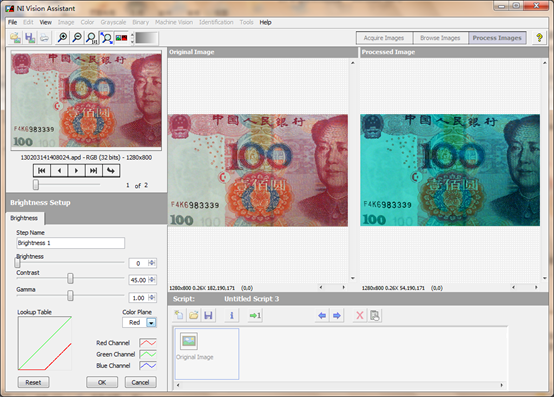Click the Zoom Out magnifier icon

[x=77, y=37]
